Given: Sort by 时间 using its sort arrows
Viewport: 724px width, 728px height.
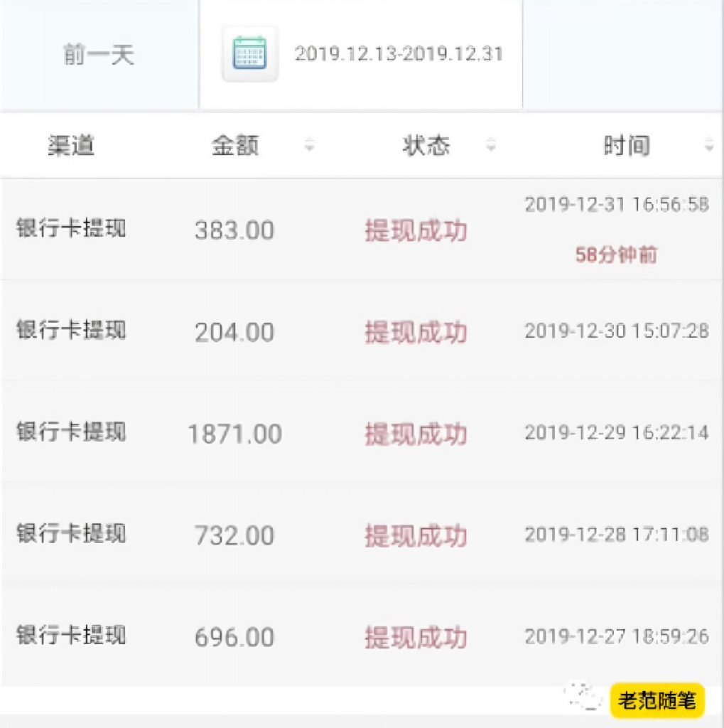Looking at the screenshot, I should click(708, 146).
